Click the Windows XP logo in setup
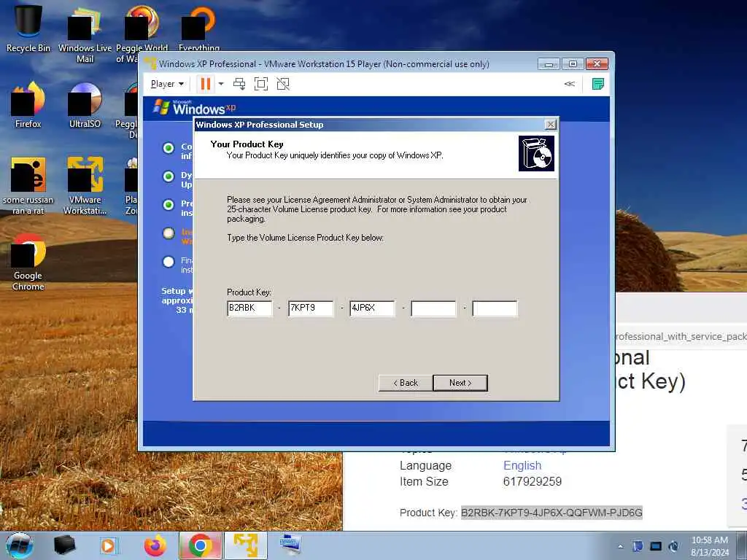Viewport: 747px width, 560px height. [x=194, y=107]
